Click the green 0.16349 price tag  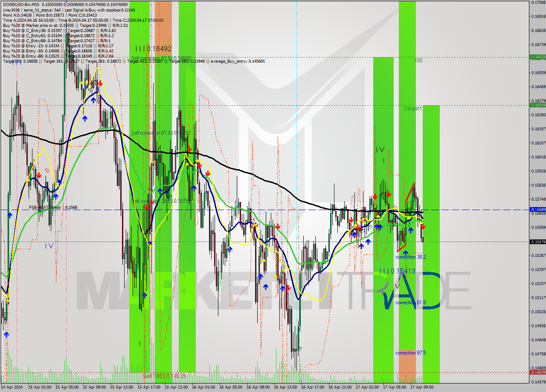[x=537, y=105]
